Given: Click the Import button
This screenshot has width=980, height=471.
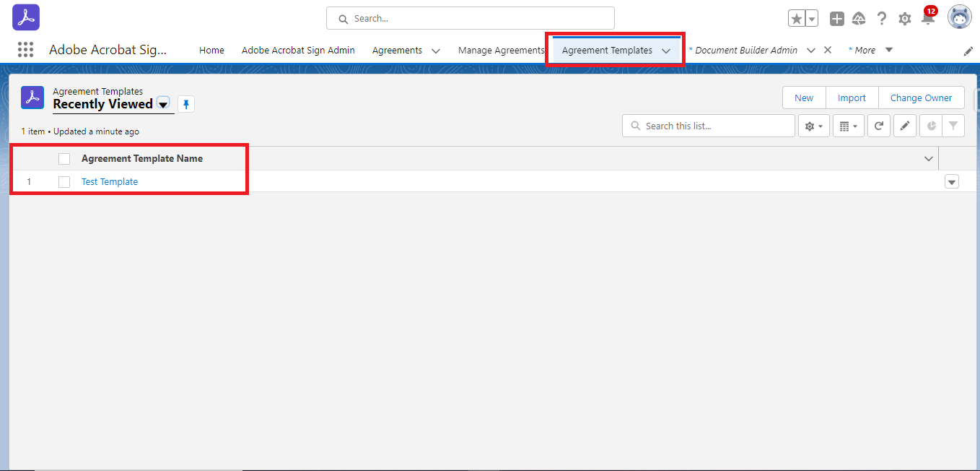Looking at the screenshot, I should coord(852,98).
